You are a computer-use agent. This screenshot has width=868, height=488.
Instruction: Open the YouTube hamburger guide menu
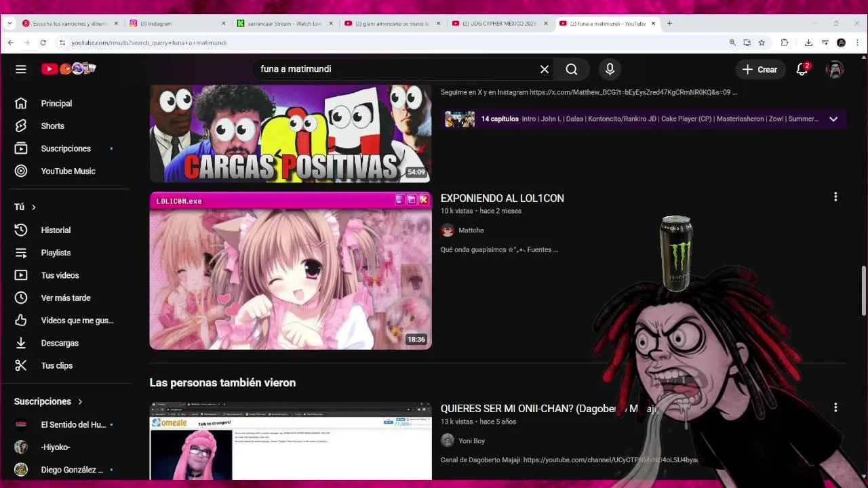(x=21, y=69)
